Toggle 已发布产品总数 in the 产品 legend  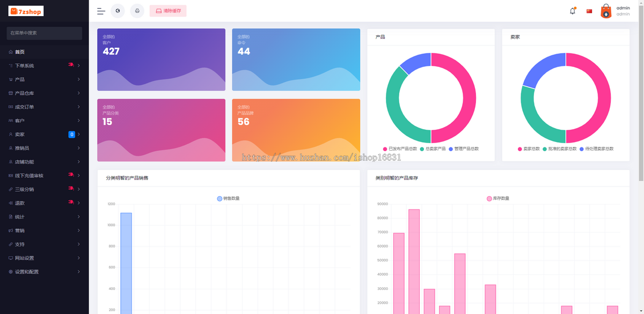(x=400, y=148)
